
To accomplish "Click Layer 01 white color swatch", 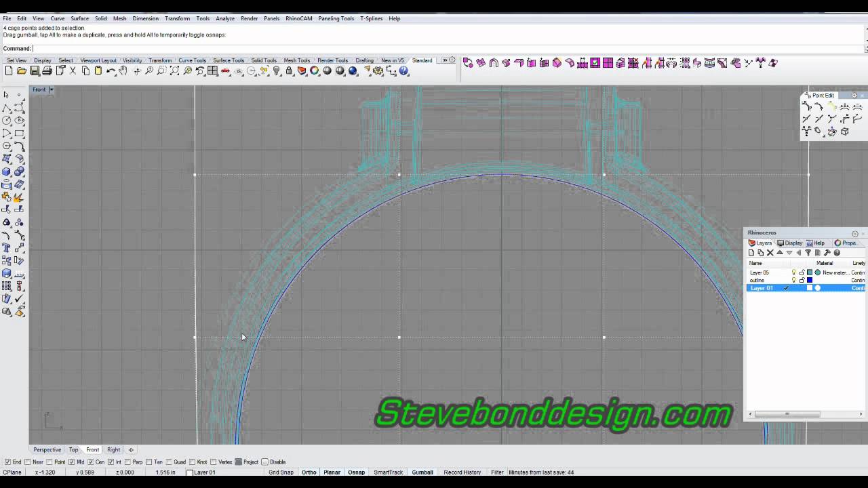I will 810,288.
